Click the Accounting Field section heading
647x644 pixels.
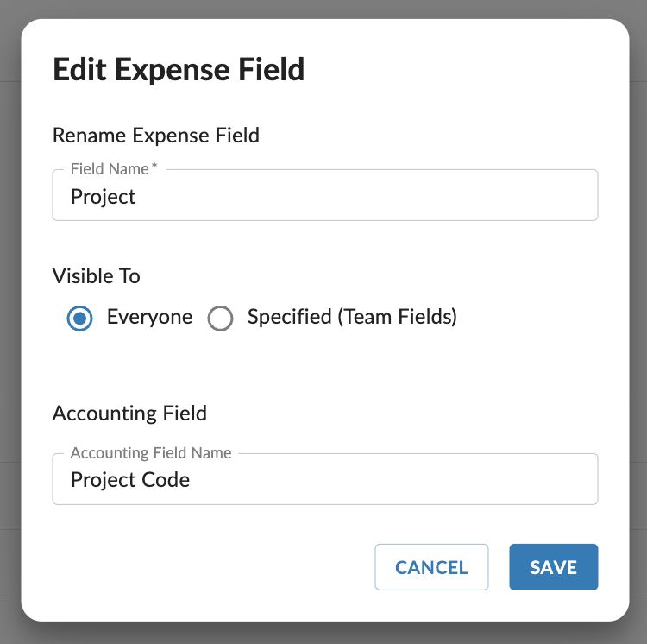coord(129,414)
